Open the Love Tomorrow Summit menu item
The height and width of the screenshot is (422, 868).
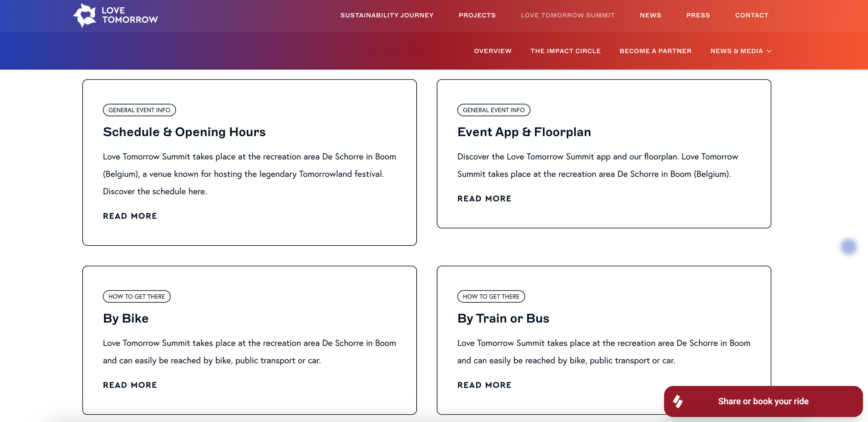click(568, 15)
